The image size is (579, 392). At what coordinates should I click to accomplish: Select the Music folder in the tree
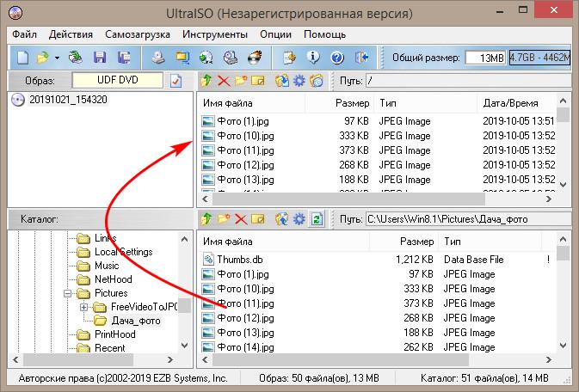(x=107, y=266)
